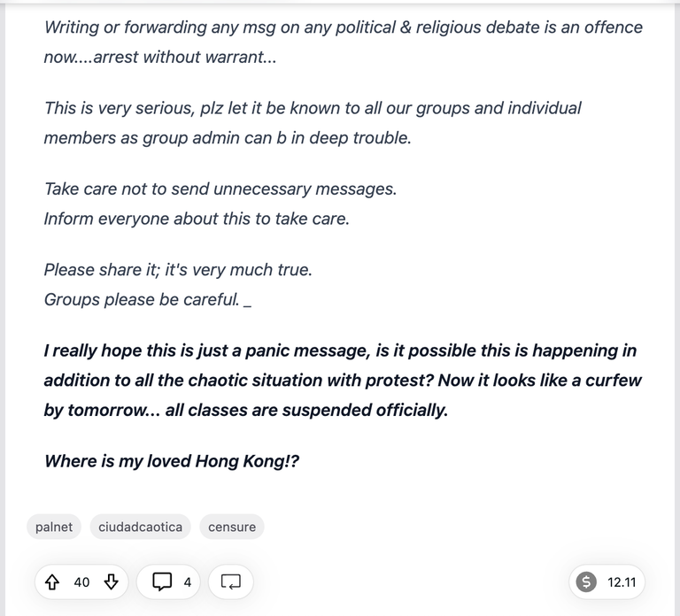Image resolution: width=680 pixels, height=616 pixels.
Task: Upvote the post with the up arrow
Action: coord(52,581)
